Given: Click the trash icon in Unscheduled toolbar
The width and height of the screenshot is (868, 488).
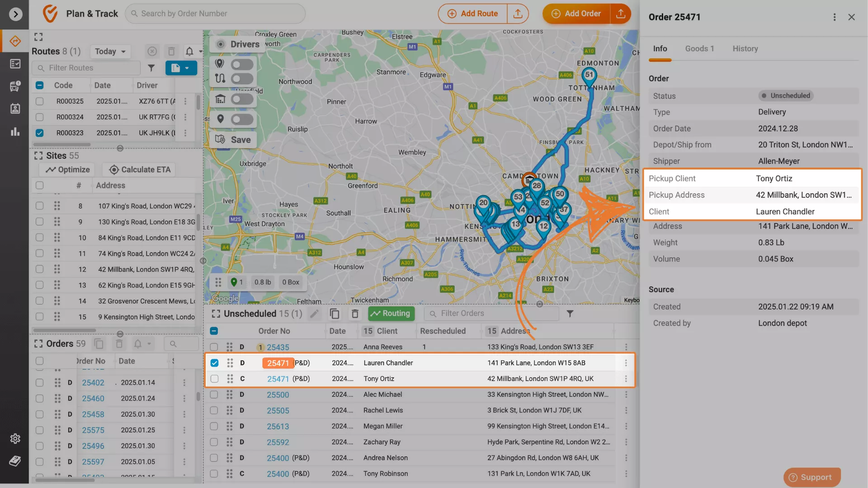Looking at the screenshot, I should tap(355, 314).
